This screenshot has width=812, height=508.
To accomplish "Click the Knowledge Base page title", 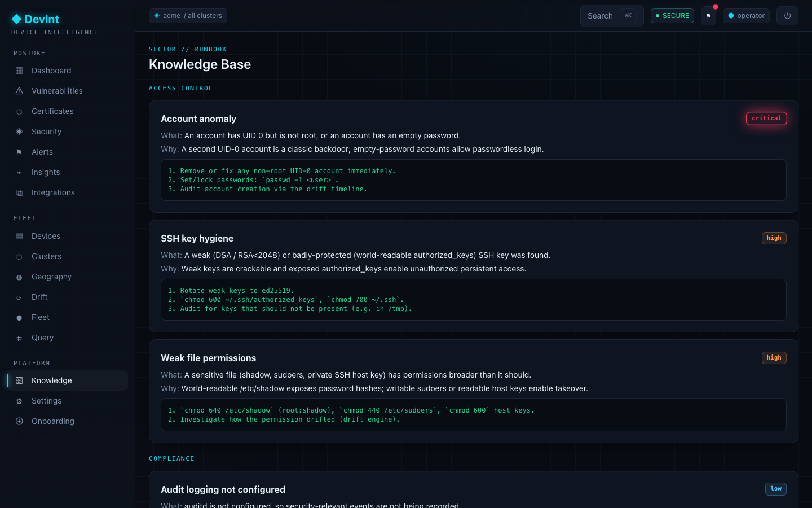I will point(200,64).
